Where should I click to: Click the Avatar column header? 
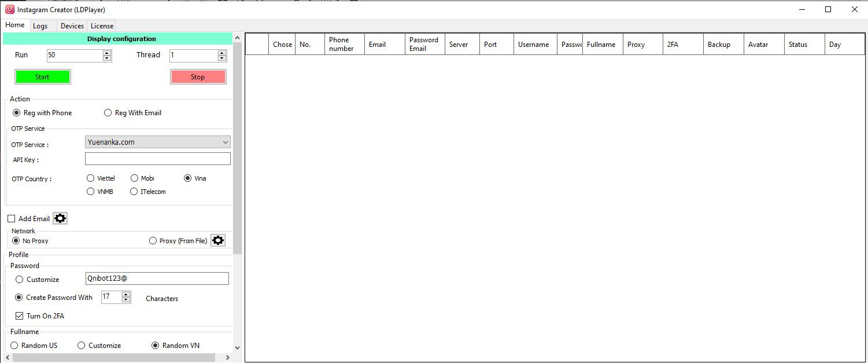click(x=764, y=45)
